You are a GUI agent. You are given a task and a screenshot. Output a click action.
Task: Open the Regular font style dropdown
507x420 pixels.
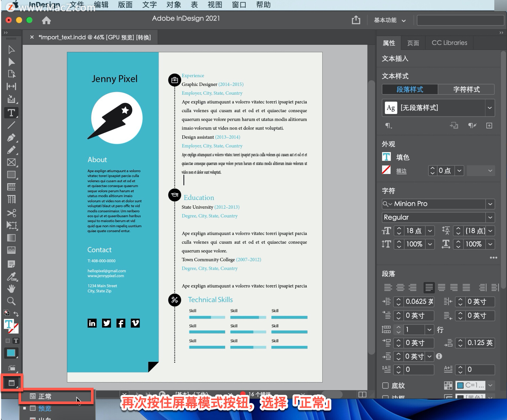490,217
